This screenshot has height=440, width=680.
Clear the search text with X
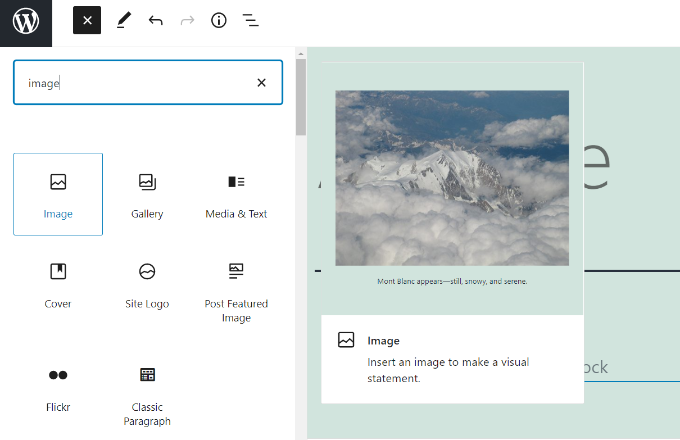click(262, 83)
